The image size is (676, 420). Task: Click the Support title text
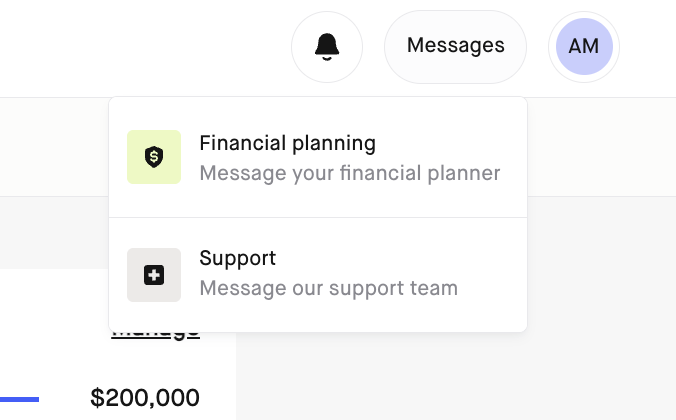click(238, 258)
